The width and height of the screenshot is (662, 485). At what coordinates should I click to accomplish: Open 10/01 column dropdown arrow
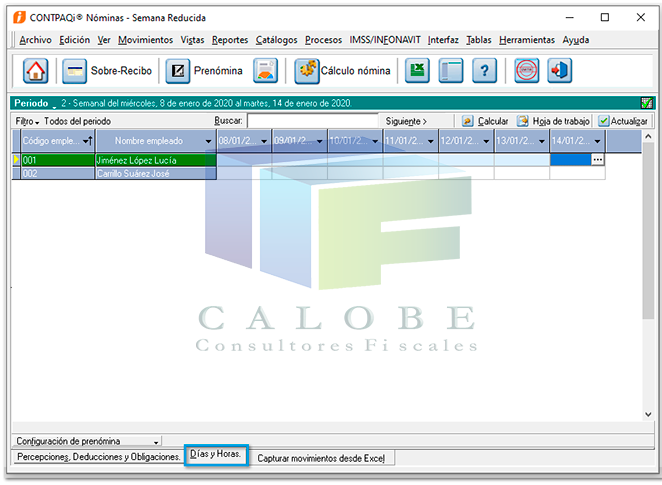tap(375, 141)
